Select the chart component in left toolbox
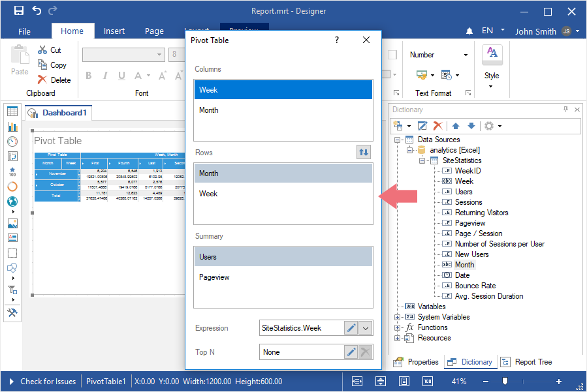The width and height of the screenshot is (587, 392). click(x=12, y=126)
